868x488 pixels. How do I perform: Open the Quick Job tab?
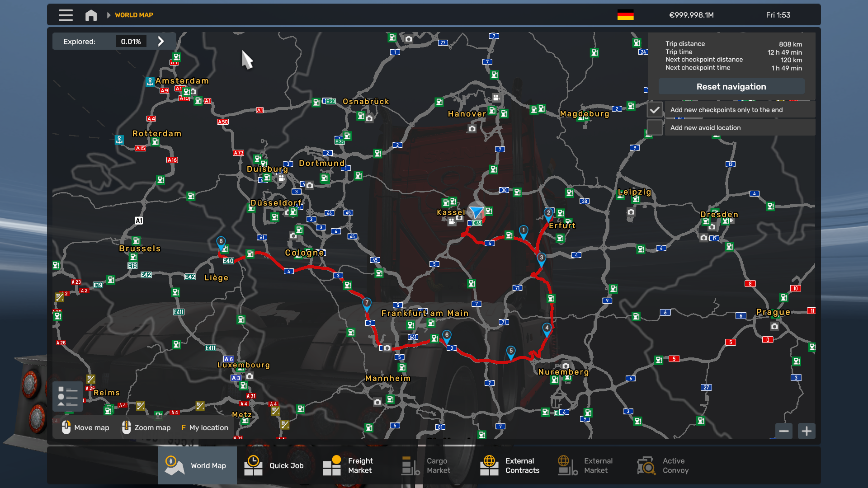pyautogui.click(x=276, y=465)
